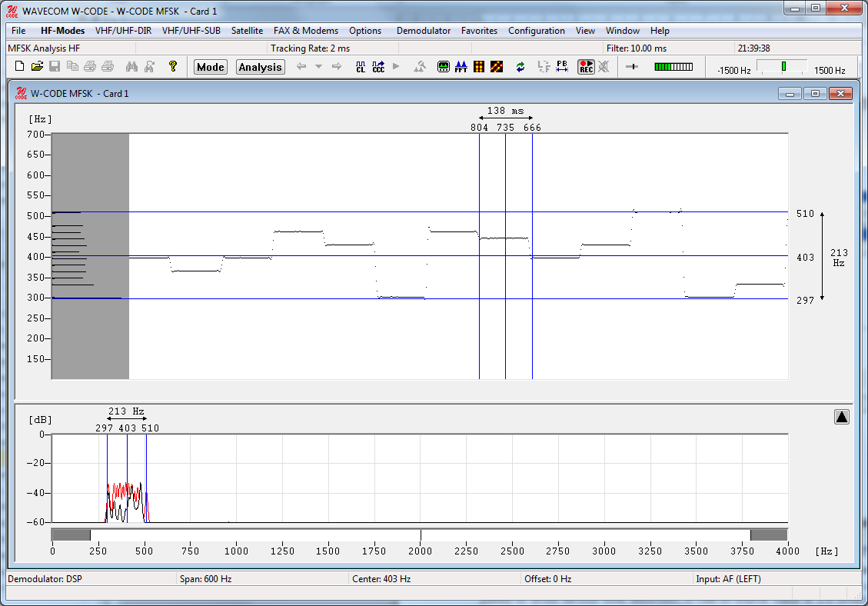This screenshot has height=606, width=868.
Task: Click the left arrow toolbar icon
Action: (x=301, y=66)
